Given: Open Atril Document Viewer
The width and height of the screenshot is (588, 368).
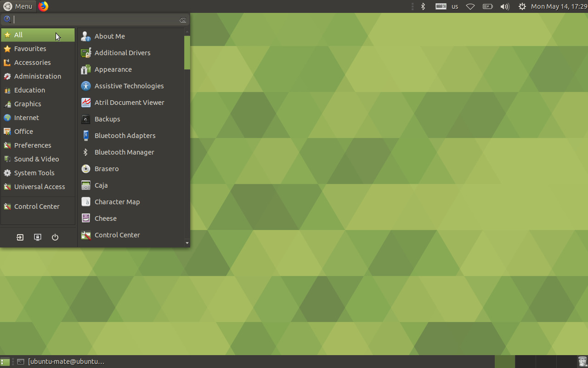Looking at the screenshot, I should [x=129, y=102].
